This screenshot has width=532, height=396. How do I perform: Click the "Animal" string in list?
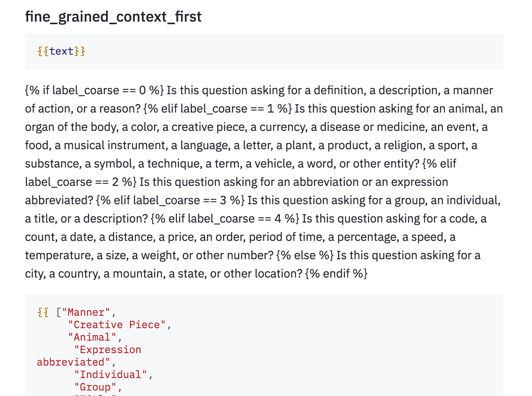click(x=92, y=337)
